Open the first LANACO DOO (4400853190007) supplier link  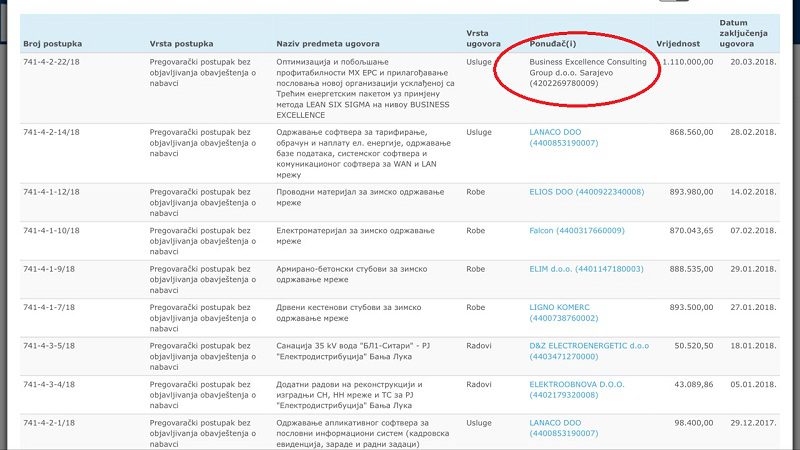click(563, 137)
